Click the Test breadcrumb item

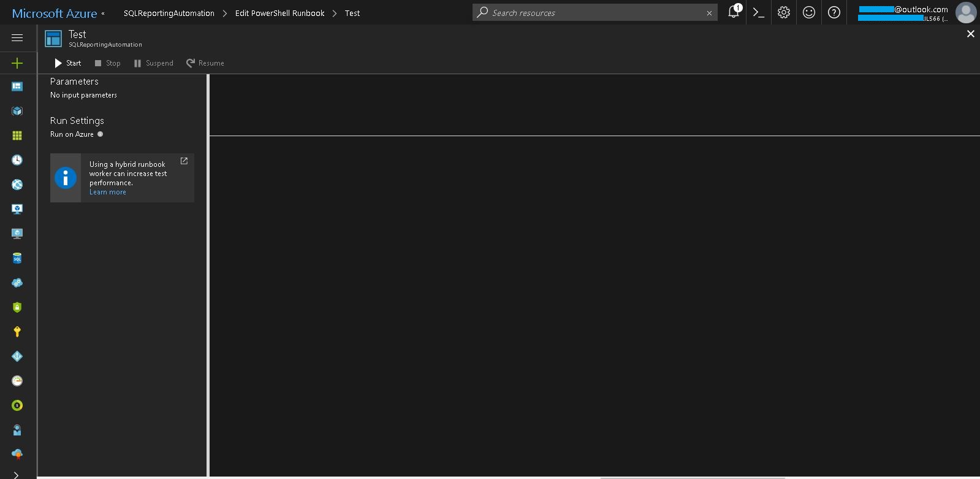[352, 13]
